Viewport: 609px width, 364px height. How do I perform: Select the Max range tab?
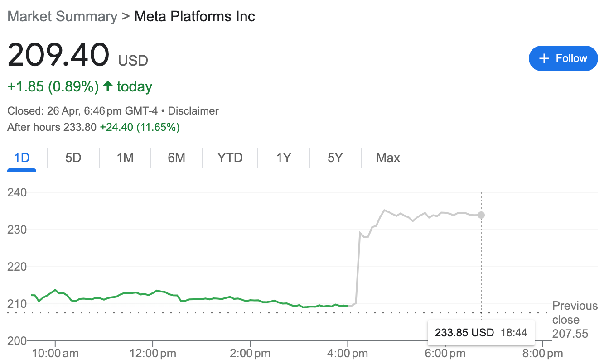click(388, 158)
